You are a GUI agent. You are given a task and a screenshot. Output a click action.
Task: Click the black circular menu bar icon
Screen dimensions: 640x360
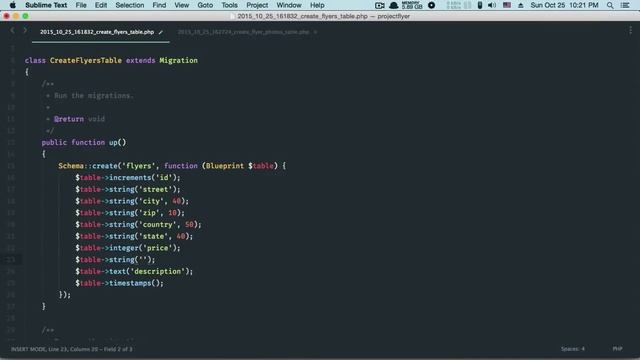click(431, 5)
